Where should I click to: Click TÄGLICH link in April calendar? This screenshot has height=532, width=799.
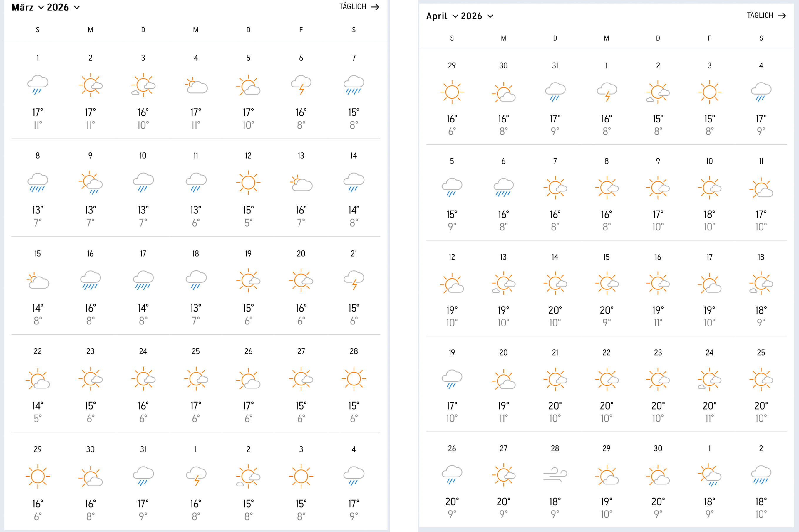click(x=766, y=16)
